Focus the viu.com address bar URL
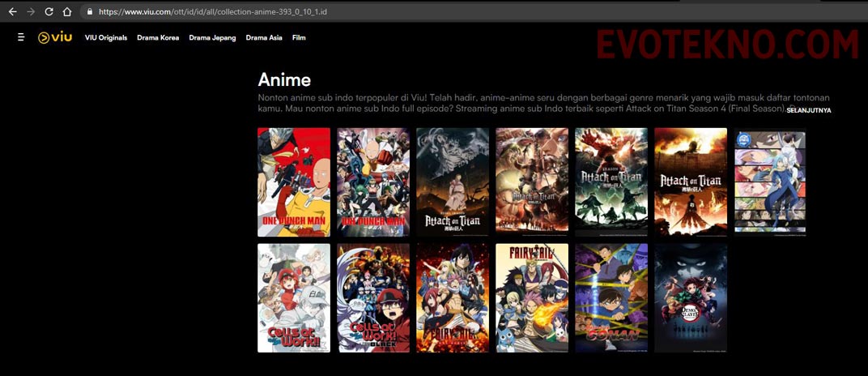This screenshot has width=868, height=376. point(213,11)
